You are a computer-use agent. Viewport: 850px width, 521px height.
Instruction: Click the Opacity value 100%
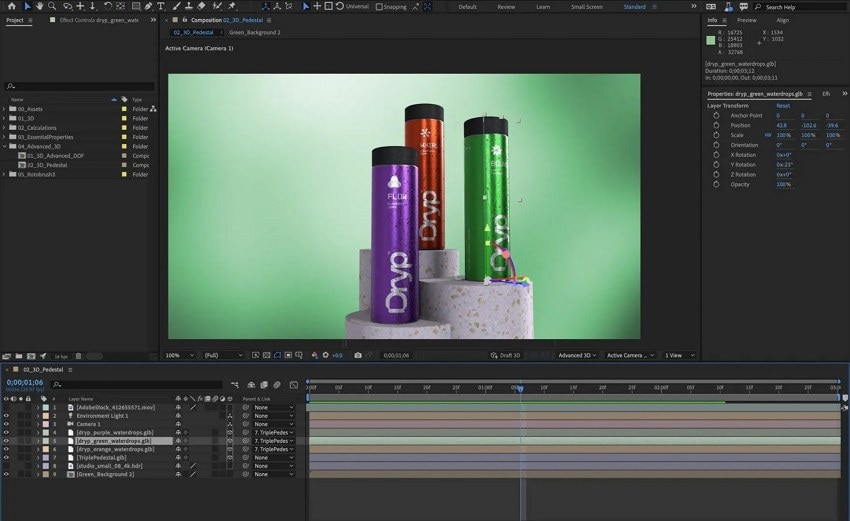[783, 184]
